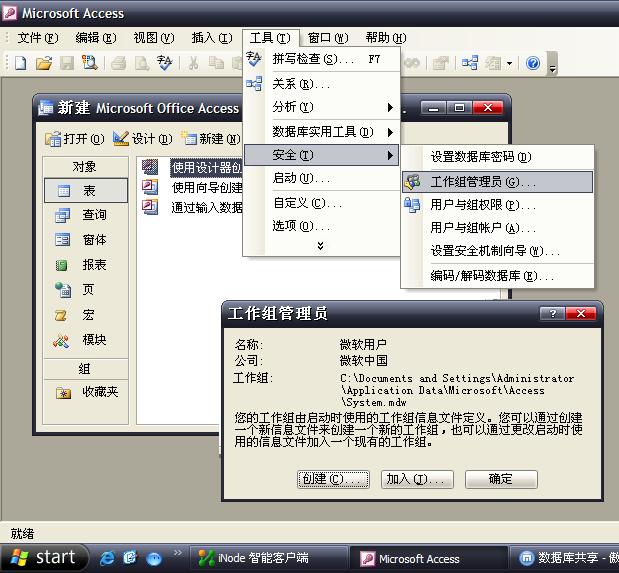Switch to iNode 智能客户端 taskbar button
This screenshot has width=619, height=573.
(268, 558)
